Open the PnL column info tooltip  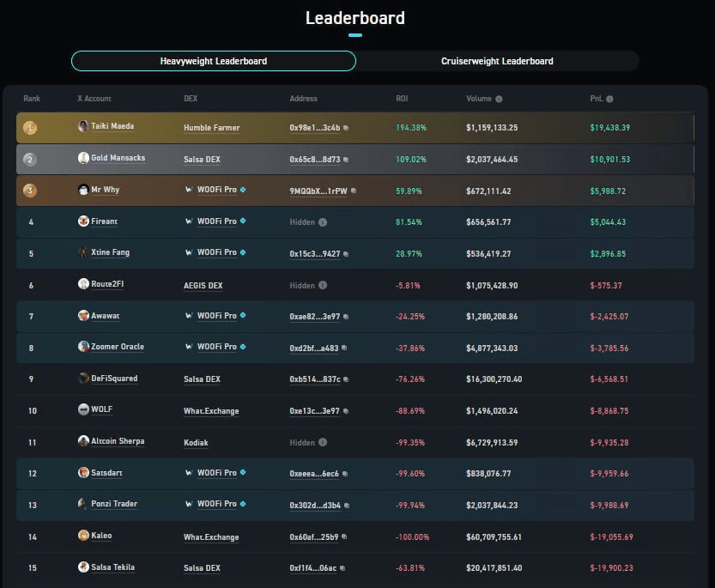(x=610, y=99)
